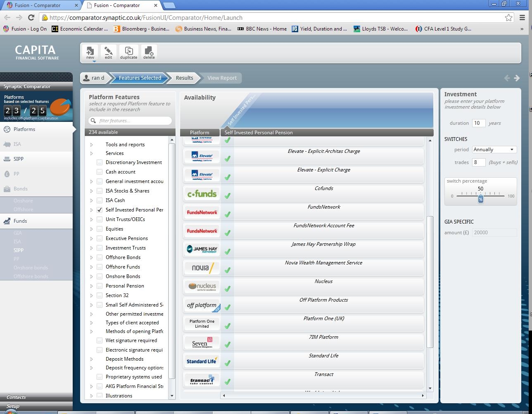
Task: Click the forward navigation arrow in breadcrumb bar
Action: [517, 78]
